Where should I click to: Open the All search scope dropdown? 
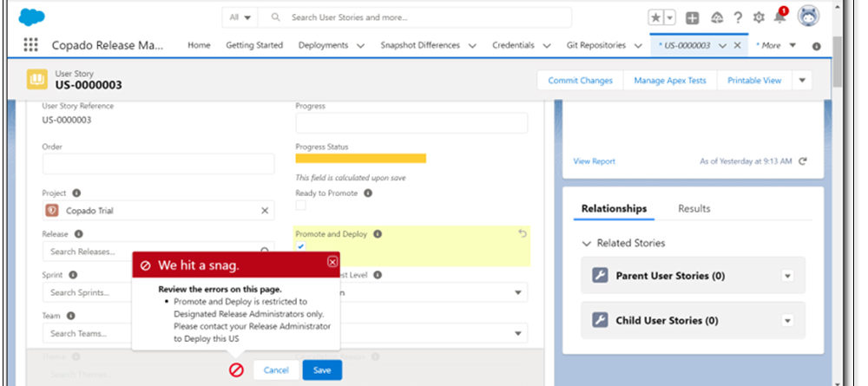click(240, 17)
